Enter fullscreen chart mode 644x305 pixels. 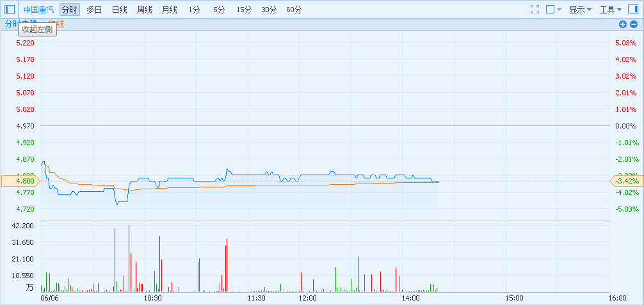click(x=535, y=10)
